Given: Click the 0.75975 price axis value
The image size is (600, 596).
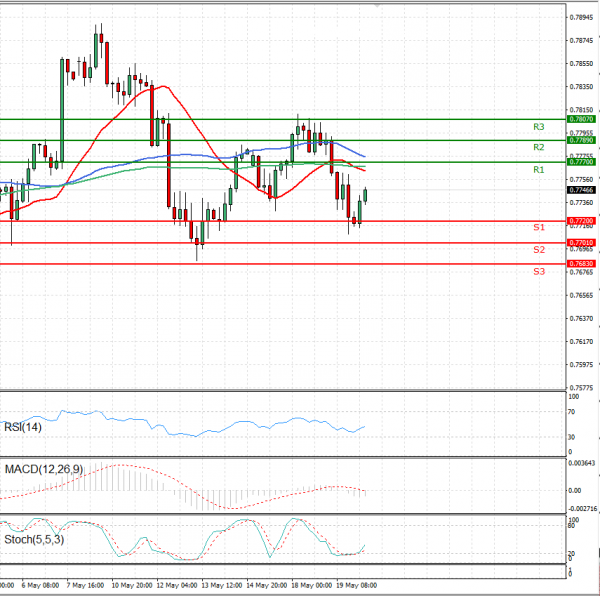Looking at the screenshot, I should 581,365.
